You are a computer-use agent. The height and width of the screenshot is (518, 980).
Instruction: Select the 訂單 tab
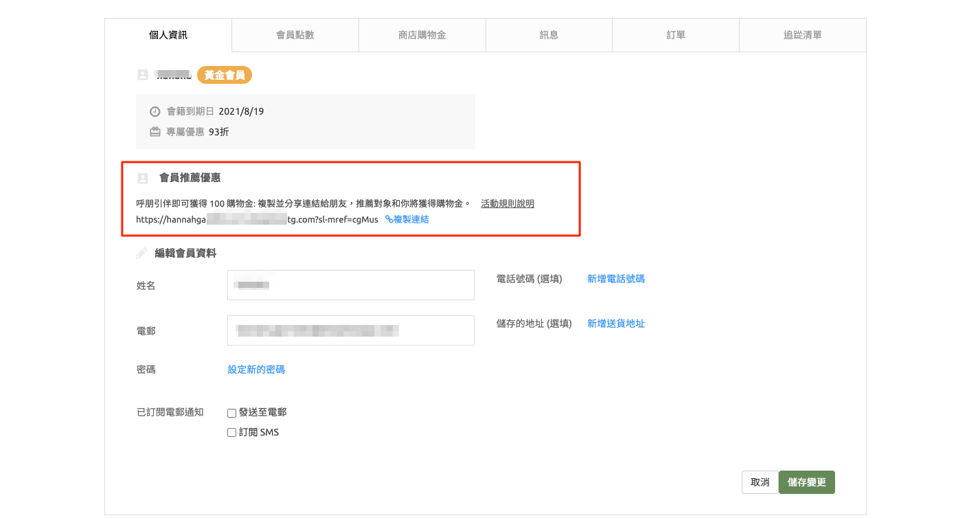tap(676, 35)
